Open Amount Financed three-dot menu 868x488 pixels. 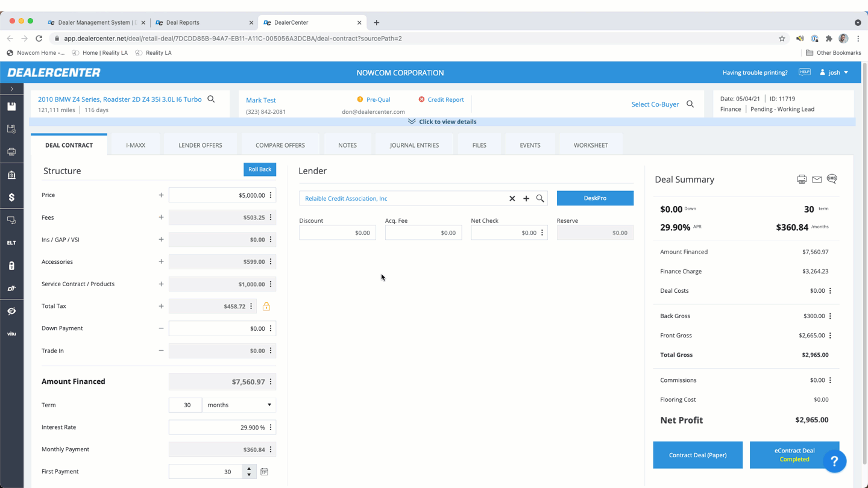pos(271,381)
